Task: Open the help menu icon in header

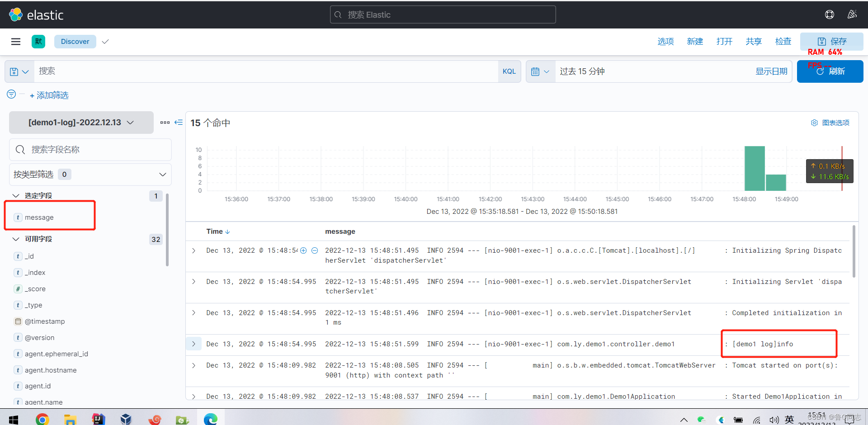Action: 829,14
